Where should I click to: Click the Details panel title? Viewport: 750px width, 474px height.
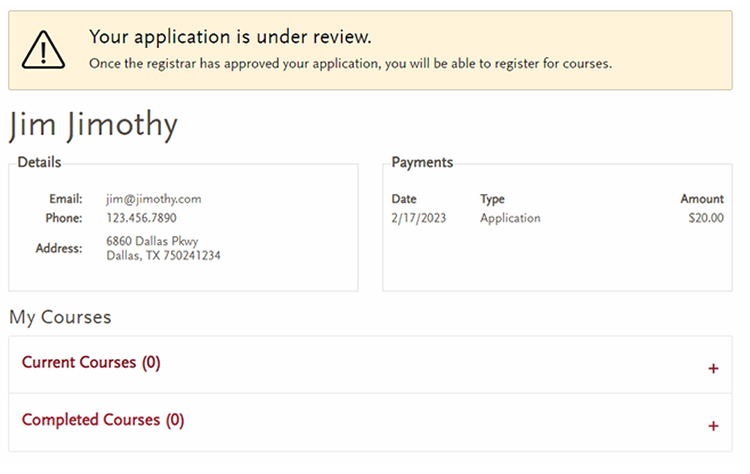39,163
